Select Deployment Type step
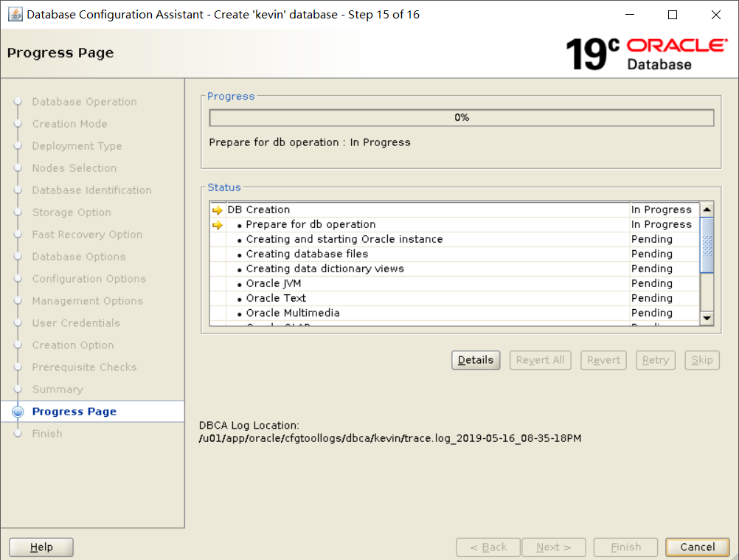 point(77,146)
